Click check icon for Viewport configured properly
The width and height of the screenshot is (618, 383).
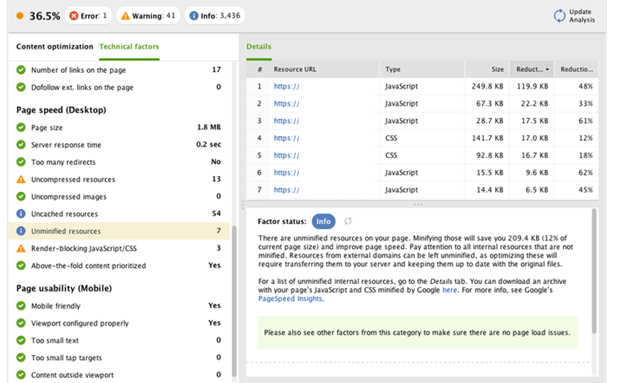point(21,323)
